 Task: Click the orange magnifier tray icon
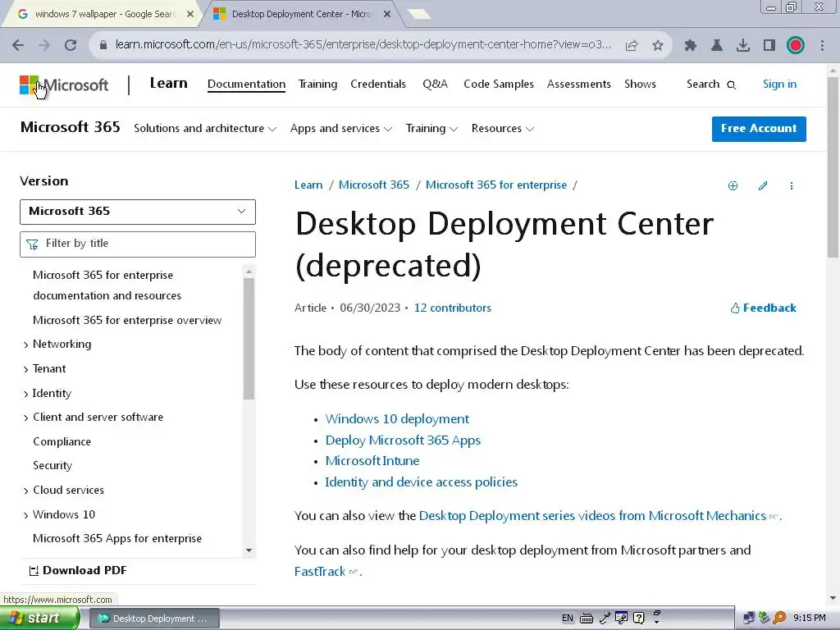click(779, 619)
